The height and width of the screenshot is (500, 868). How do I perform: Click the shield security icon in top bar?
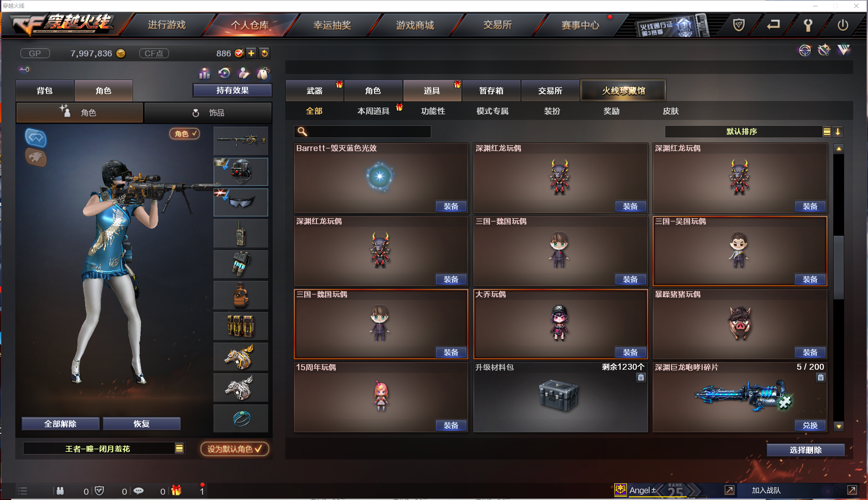pos(739,25)
